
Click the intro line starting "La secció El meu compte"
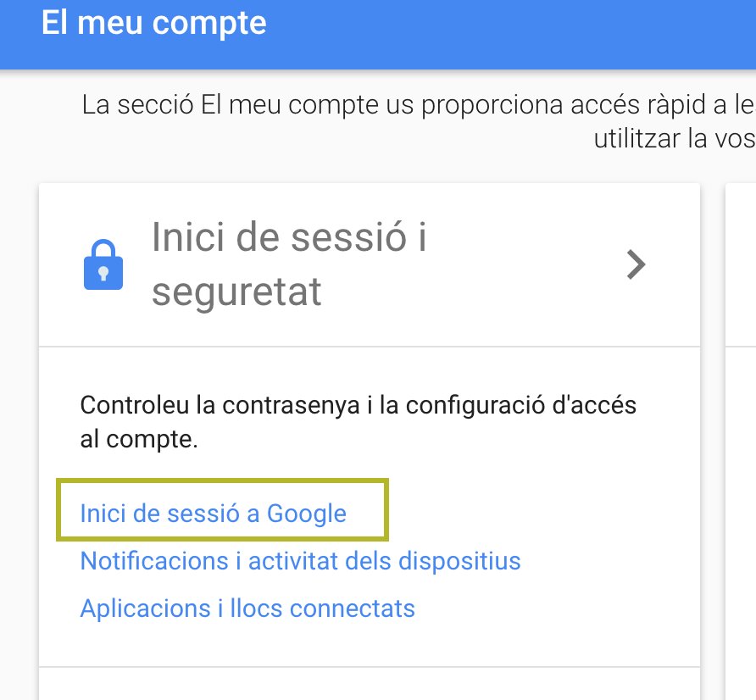pyautogui.click(x=417, y=106)
